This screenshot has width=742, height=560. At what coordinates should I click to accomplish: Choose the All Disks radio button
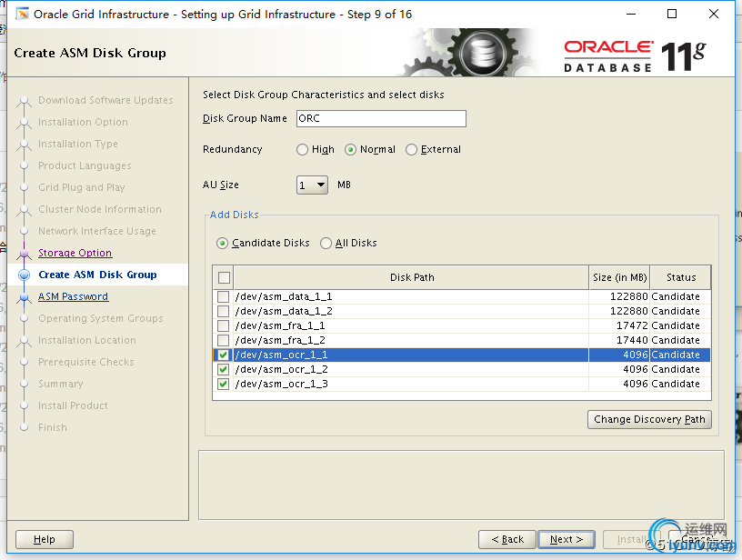tap(326, 244)
